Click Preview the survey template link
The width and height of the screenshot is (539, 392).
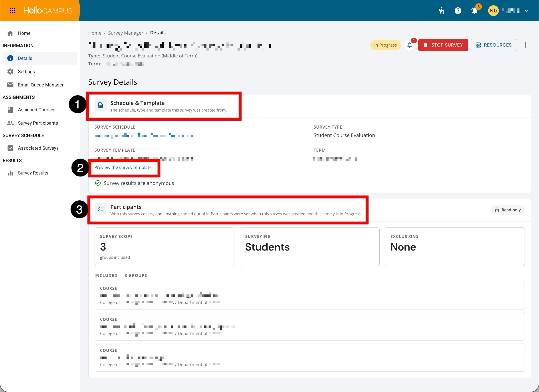[x=123, y=167]
